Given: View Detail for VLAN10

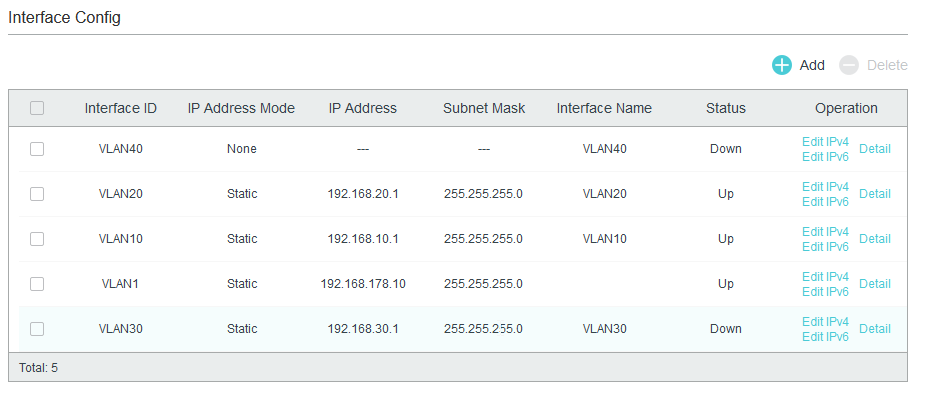Looking at the screenshot, I should [x=875, y=239].
